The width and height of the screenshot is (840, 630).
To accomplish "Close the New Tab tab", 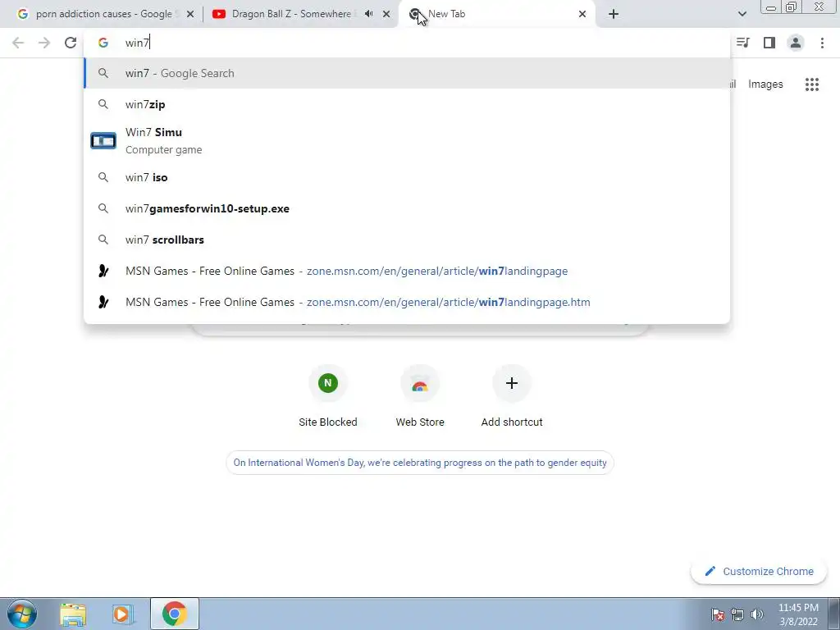I will [x=582, y=14].
